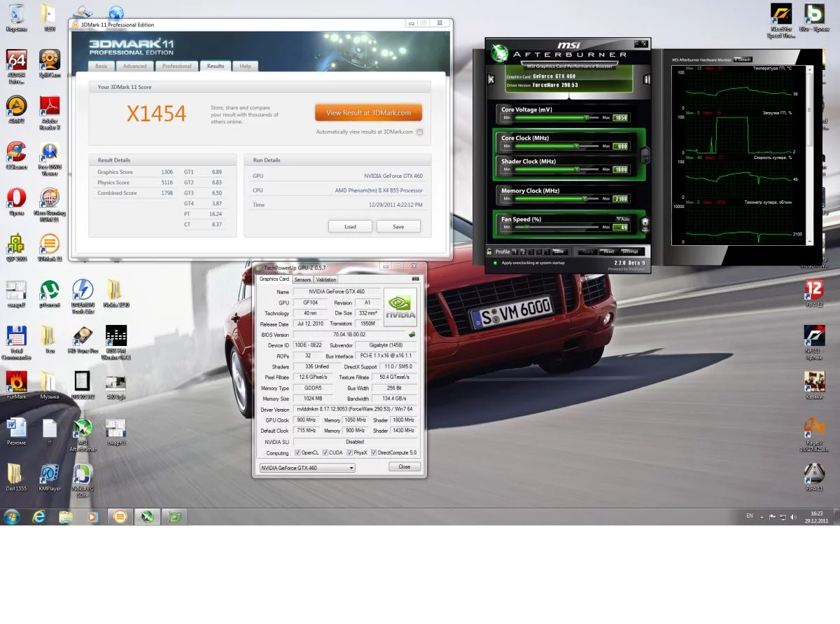Screen dimensions: 840x624
Task: Click the EN language indicator in the tray
Action: (750, 516)
